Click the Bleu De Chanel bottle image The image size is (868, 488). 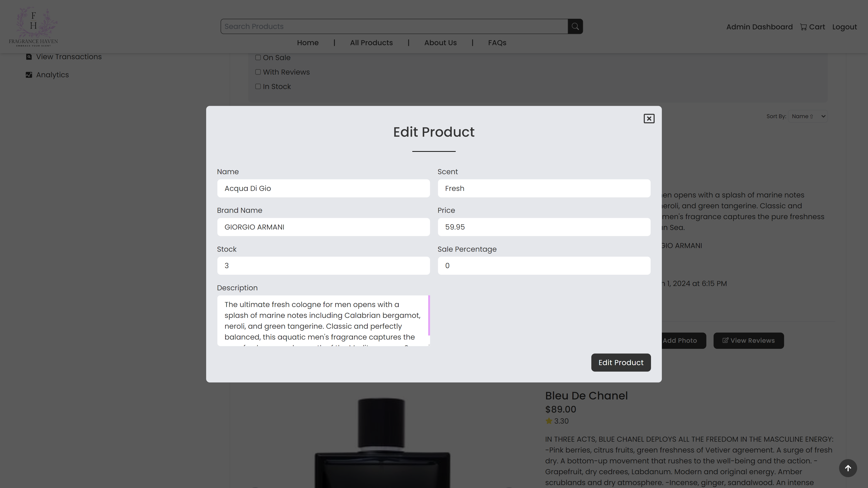coord(382,443)
